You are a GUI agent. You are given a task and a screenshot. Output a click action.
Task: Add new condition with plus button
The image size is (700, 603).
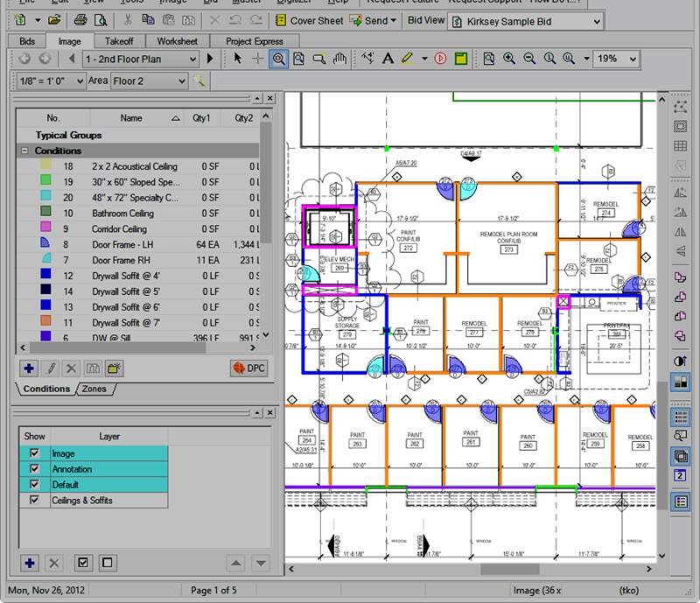[x=29, y=368]
